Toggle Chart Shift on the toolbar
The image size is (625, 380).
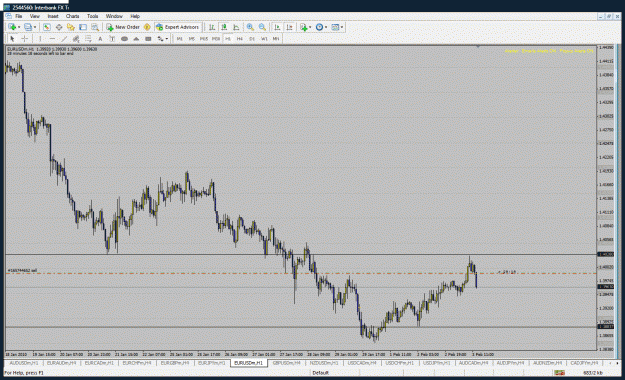(289, 27)
